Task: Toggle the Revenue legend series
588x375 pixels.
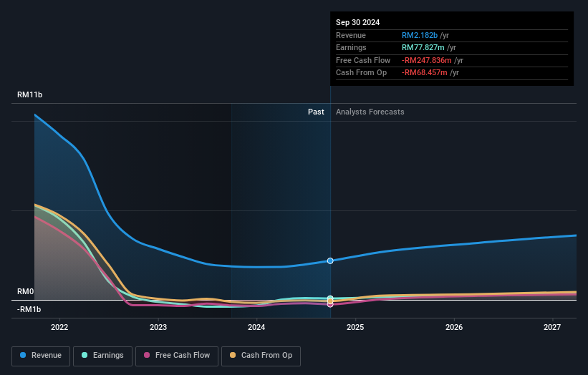Action: pos(41,356)
